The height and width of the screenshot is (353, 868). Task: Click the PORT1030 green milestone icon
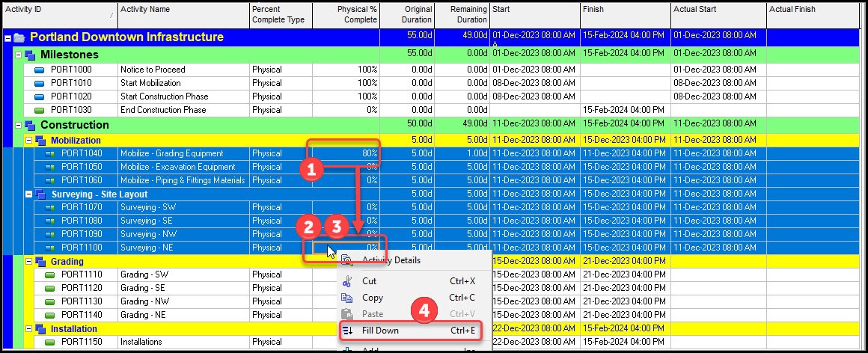(40, 110)
